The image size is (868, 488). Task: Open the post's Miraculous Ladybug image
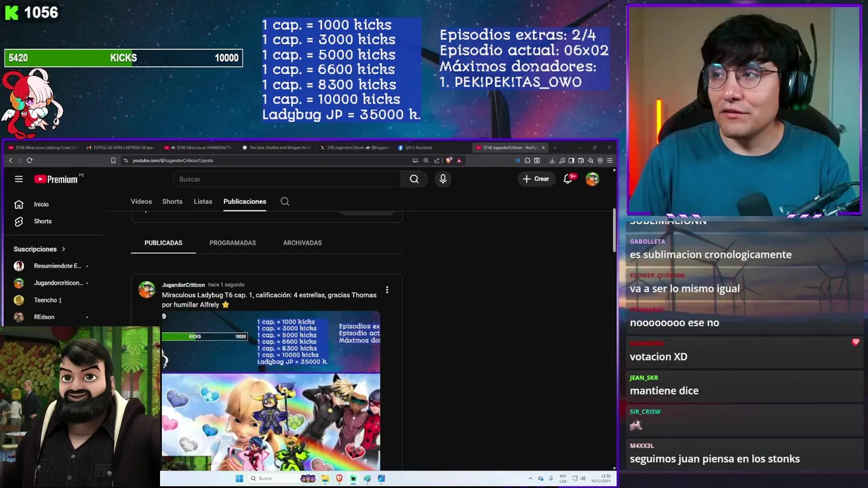pos(271,421)
